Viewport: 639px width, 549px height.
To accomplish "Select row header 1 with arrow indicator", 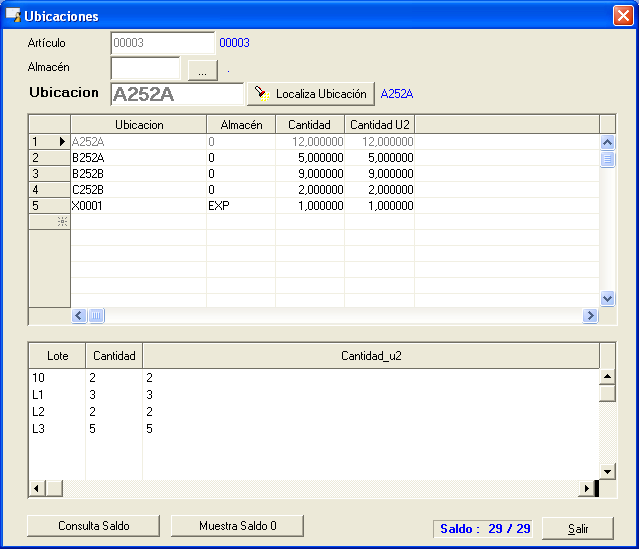I will click(x=49, y=142).
